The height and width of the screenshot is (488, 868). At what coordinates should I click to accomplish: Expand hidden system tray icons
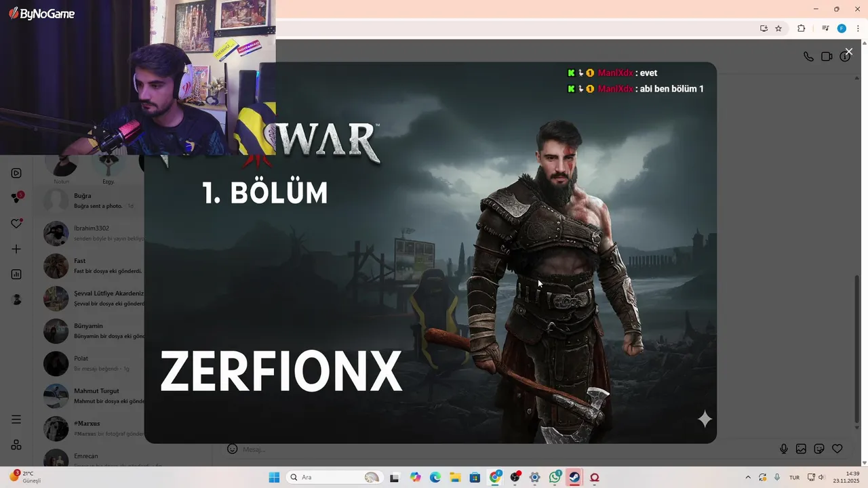748,477
